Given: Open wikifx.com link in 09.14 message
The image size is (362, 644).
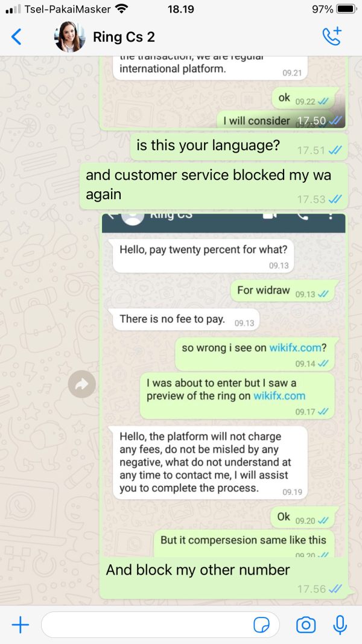Looking at the screenshot, I should [x=294, y=348].
